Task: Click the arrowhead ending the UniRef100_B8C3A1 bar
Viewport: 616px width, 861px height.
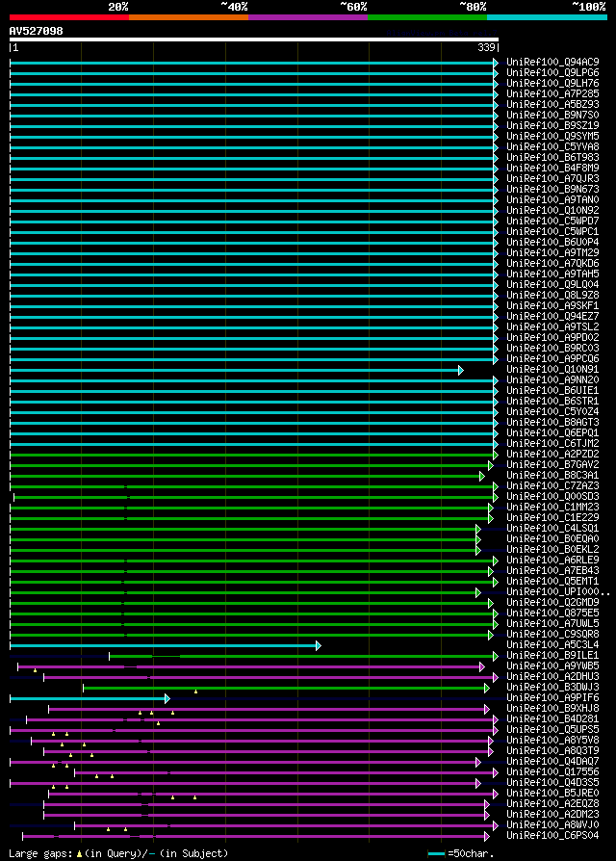Action: (482, 476)
